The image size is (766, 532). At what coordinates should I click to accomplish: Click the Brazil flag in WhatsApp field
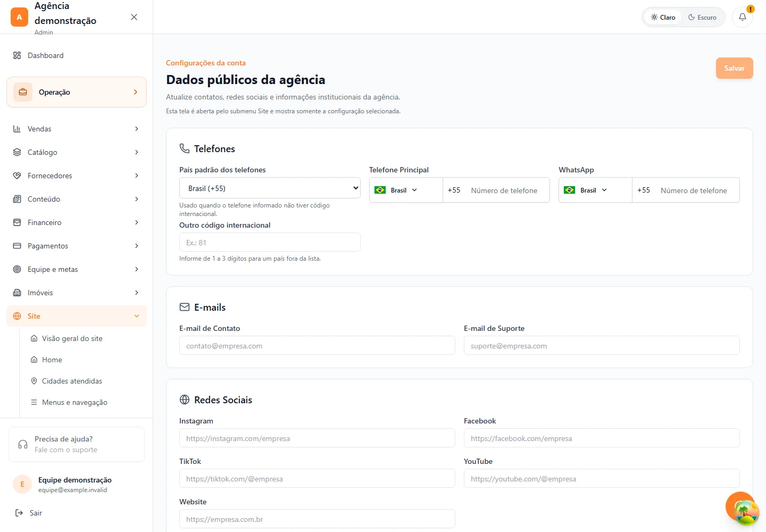[570, 190]
